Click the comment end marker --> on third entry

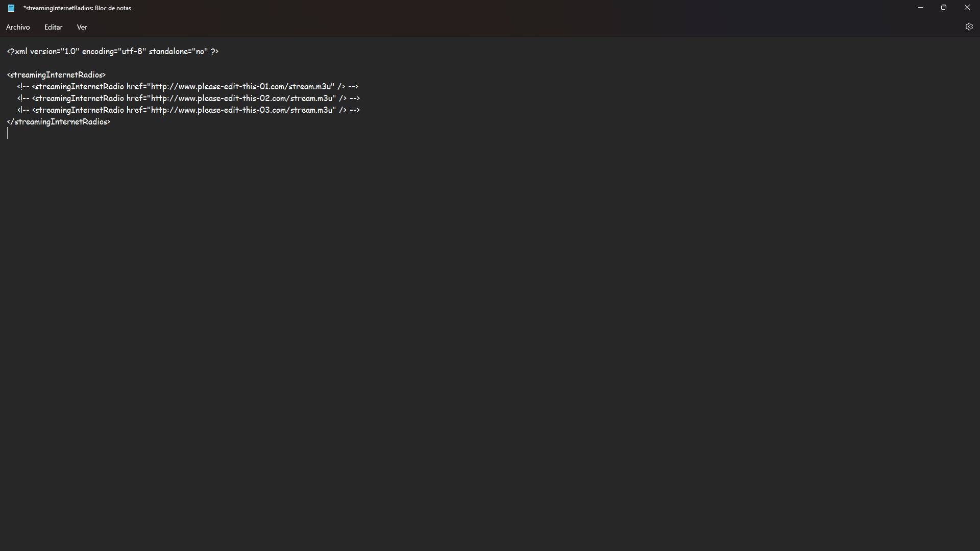point(355,110)
